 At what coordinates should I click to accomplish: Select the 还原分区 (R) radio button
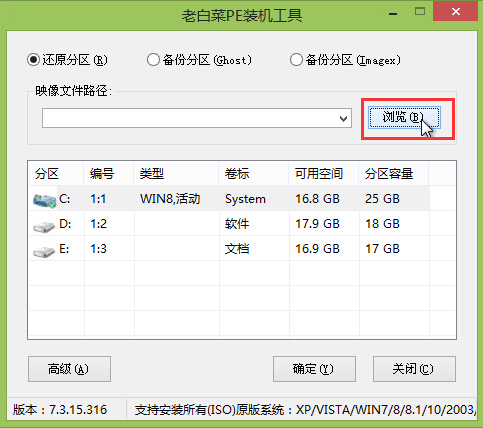pos(33,60)
